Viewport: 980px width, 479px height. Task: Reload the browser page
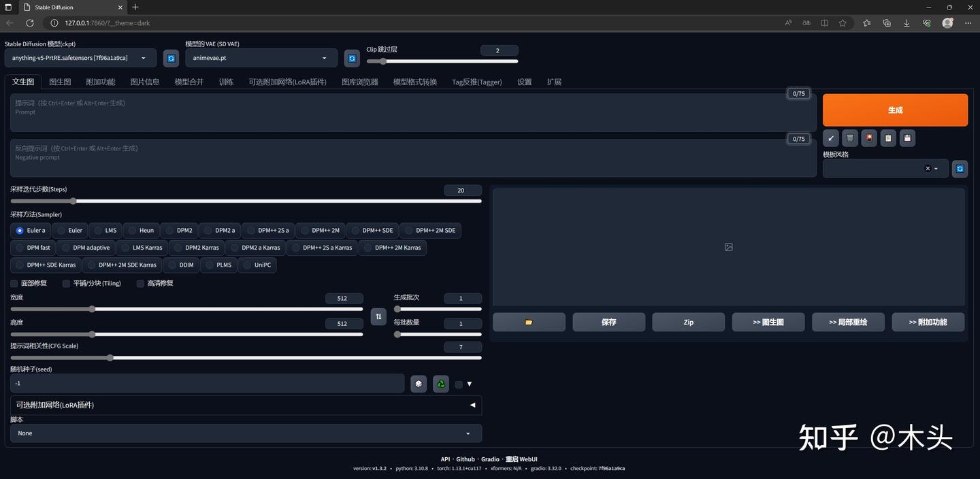tap(30, 22)
